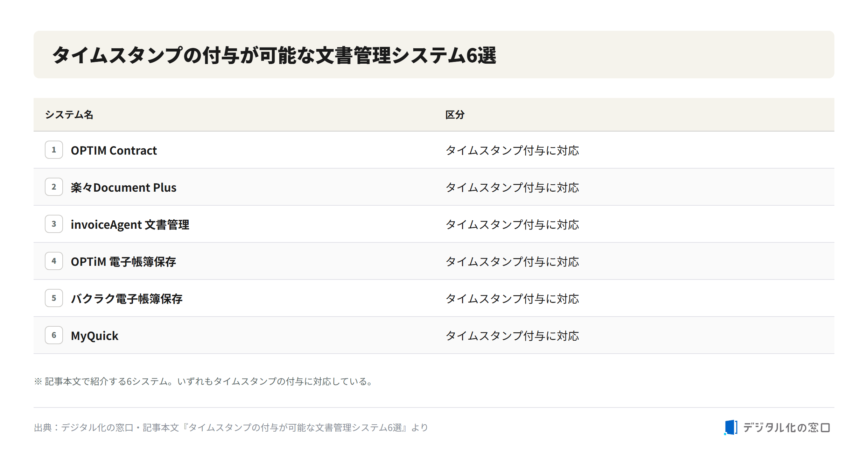Click the 出典 source citation text
The image size is (868, 468).
coord(231,427)
